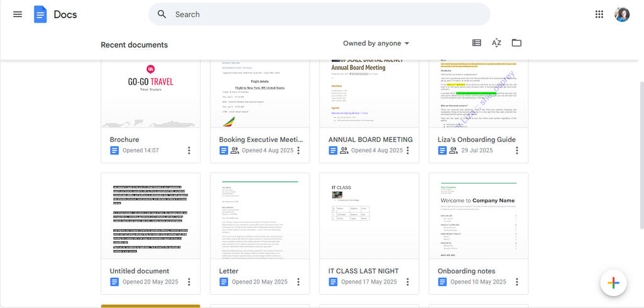Open the main hamburger menu
This screenshot has width=644, height=308.
pyautogui.click(x=17, y=14)
